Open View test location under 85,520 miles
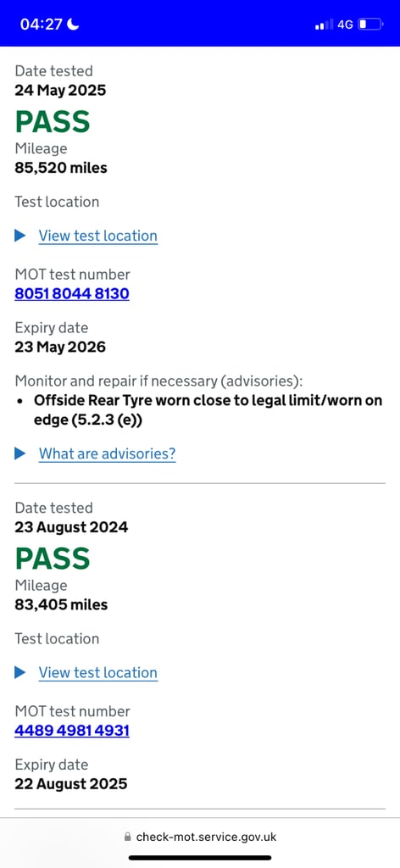 [98, 236]
